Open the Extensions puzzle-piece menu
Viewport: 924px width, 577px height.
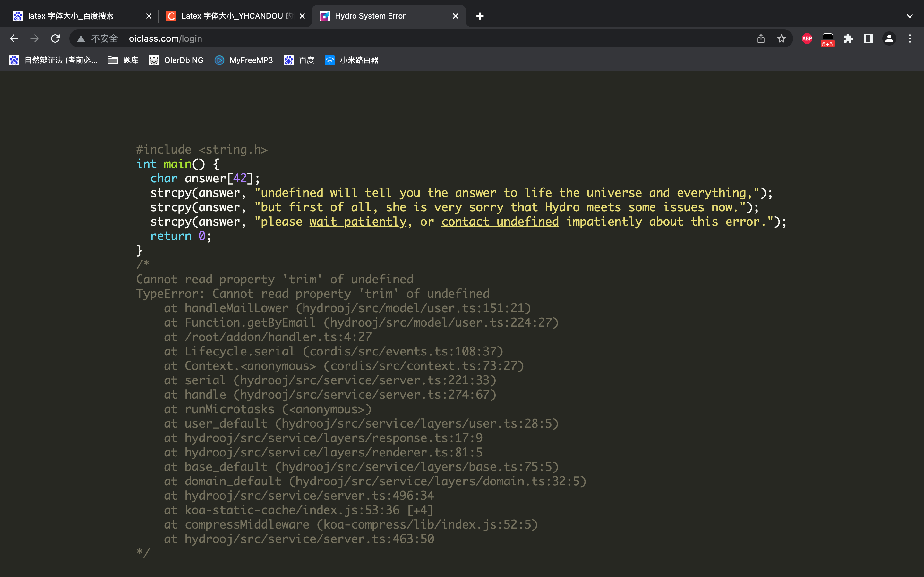point(848,38)
